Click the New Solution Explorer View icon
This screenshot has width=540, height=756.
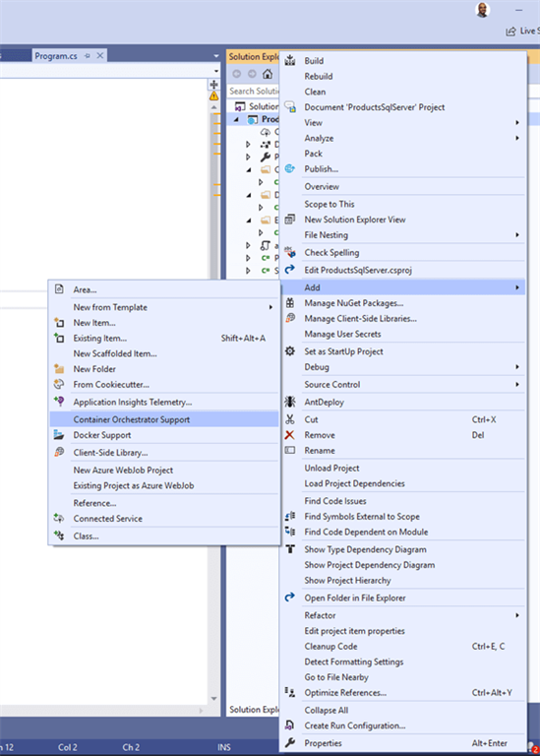(x=290, y=220)
